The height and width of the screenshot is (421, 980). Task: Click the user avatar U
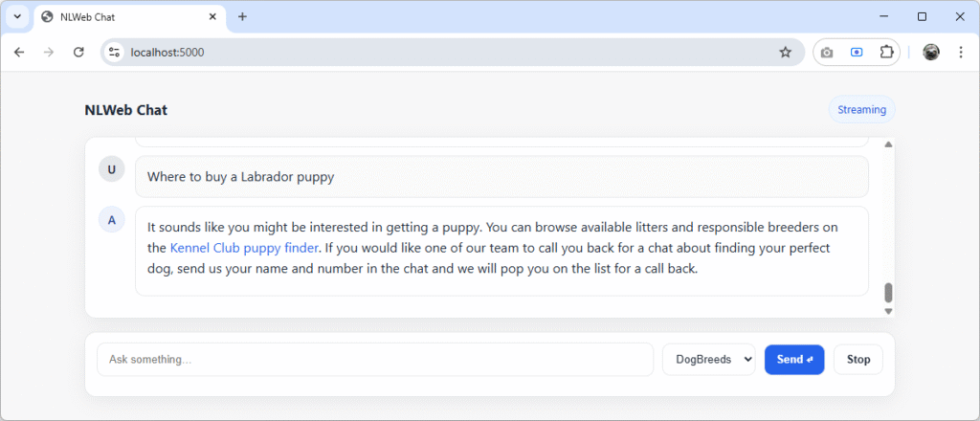click(112, 169)
